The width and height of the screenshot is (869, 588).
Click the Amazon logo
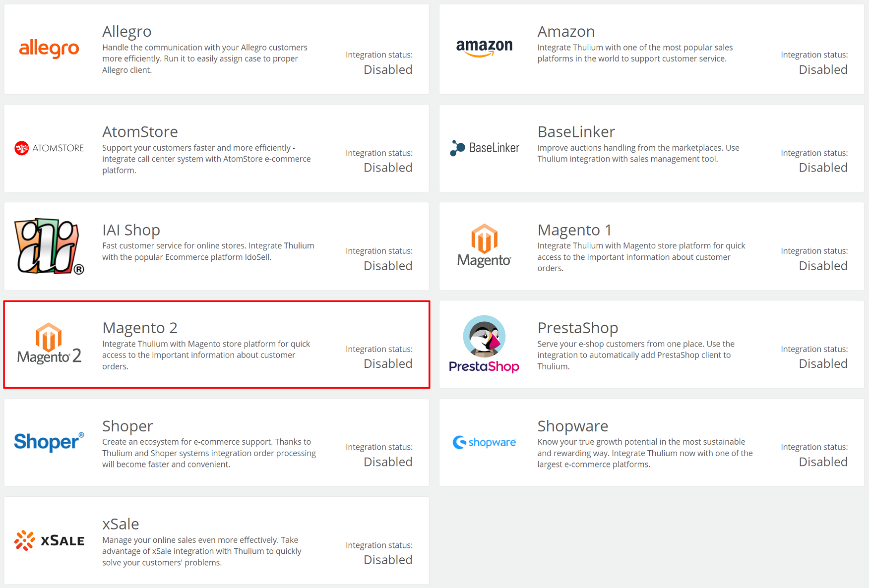point(484,48)
